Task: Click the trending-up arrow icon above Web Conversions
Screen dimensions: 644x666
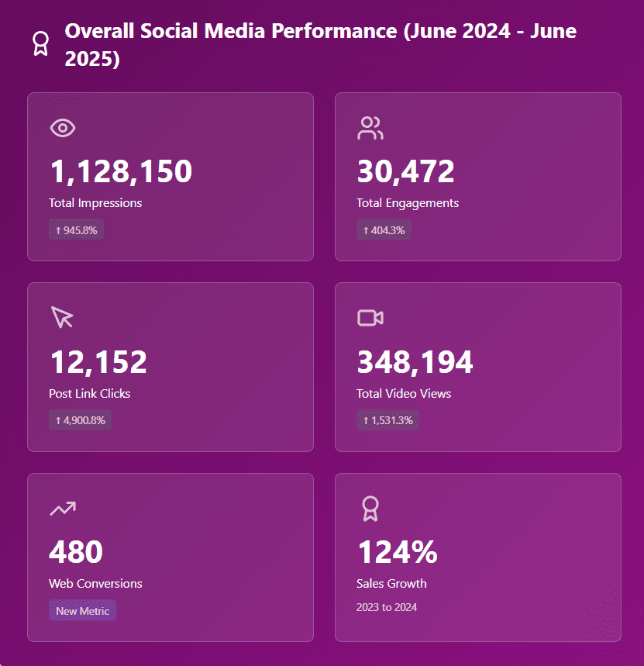Action: click(x=63, y=509)
